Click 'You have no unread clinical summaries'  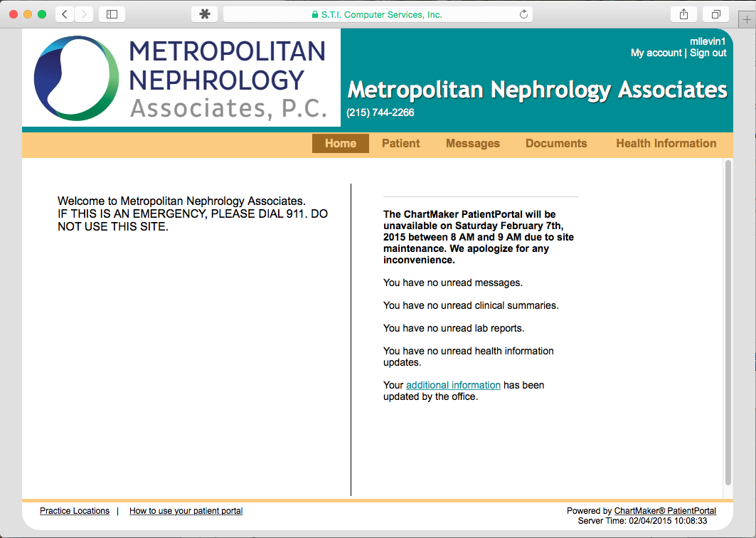tap(471, 305)
